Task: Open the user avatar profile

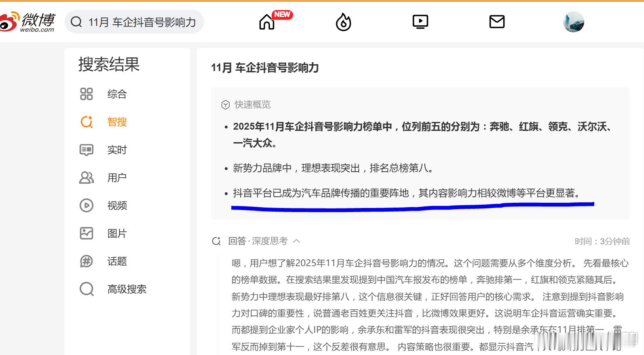Action: 574,22
